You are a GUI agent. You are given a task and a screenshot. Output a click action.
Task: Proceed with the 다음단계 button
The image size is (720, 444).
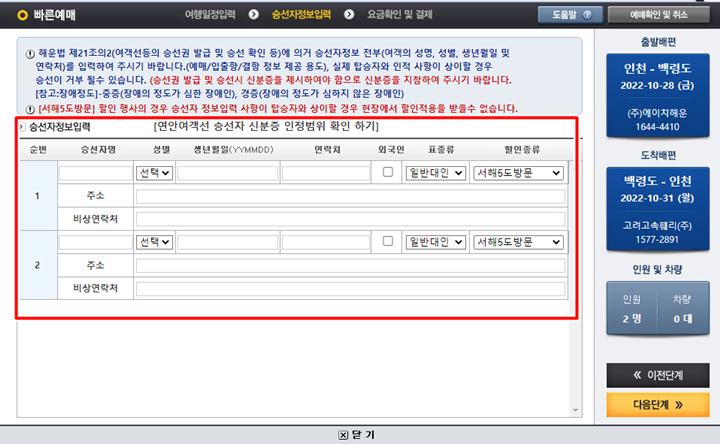pos(658,405)
